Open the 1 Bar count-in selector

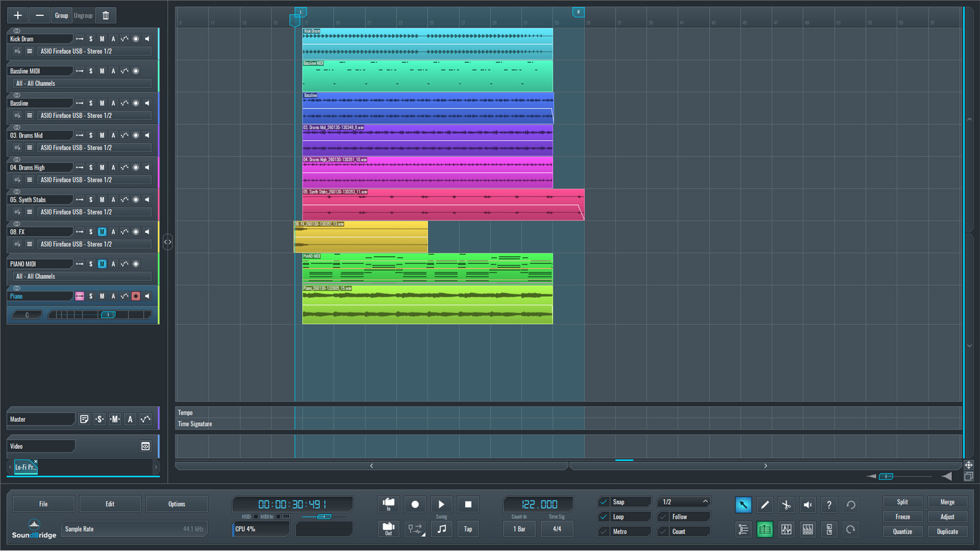point(519,529)
